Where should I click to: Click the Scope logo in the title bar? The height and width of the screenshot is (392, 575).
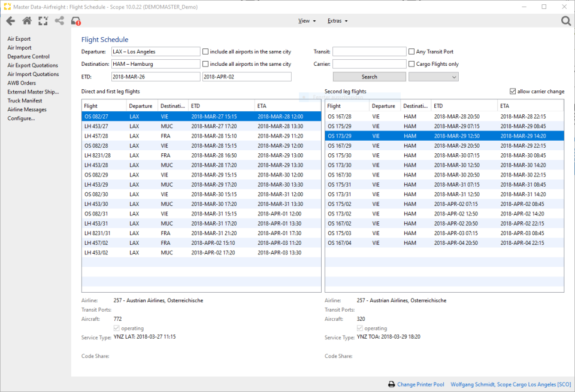(7, 6)
